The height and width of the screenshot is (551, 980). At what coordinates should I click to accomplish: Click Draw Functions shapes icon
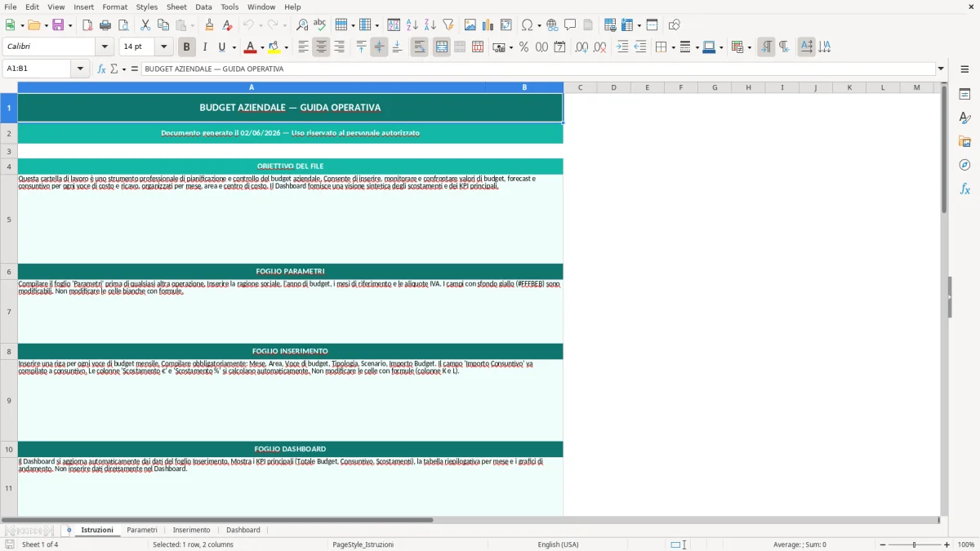(674, 25)
